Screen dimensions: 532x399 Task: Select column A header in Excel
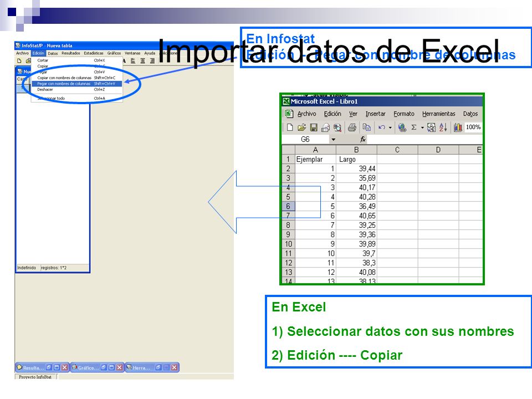tap(315, 150)
